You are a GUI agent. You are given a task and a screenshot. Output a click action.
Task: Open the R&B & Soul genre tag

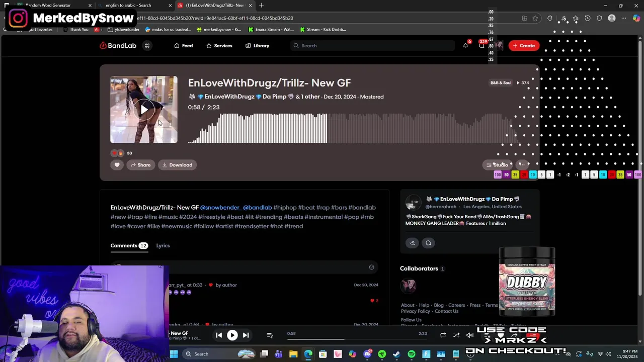pos(501,83)
